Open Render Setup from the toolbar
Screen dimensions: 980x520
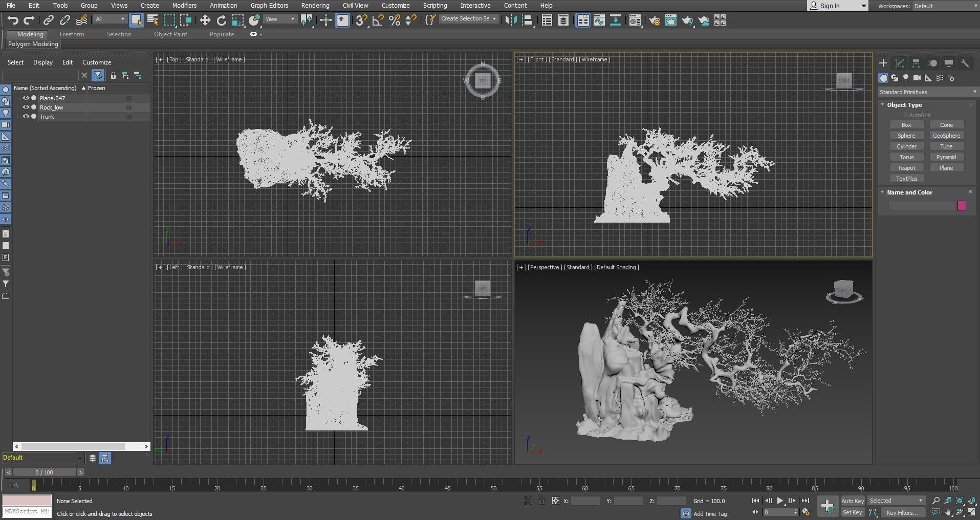pyautogui.click(x=654, y=20)
